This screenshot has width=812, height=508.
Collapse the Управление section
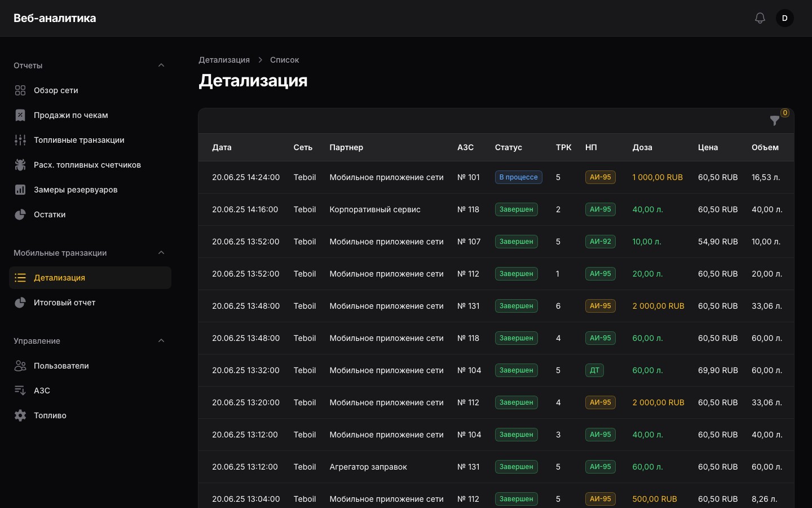tap(161, 341)
